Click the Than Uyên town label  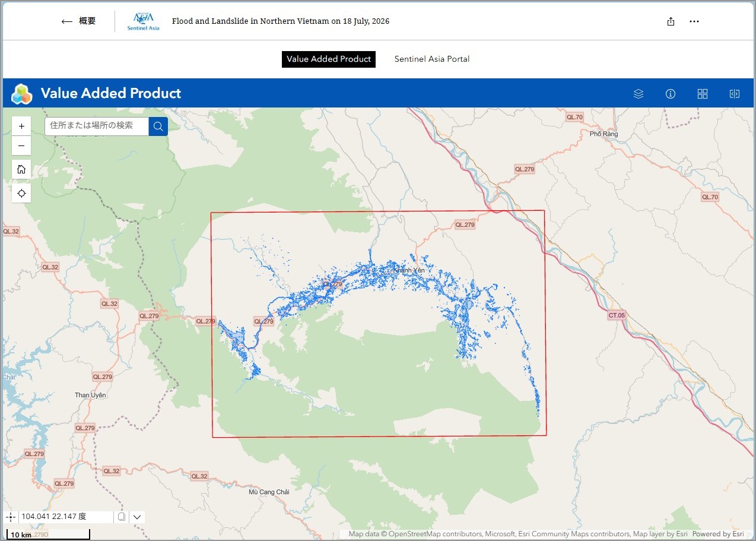coord(90,396)
